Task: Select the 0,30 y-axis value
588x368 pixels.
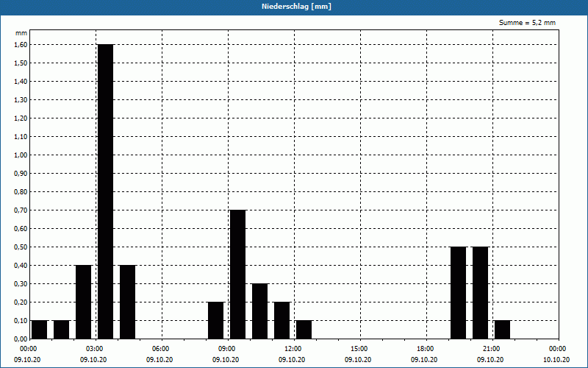Action: (21, 284)
